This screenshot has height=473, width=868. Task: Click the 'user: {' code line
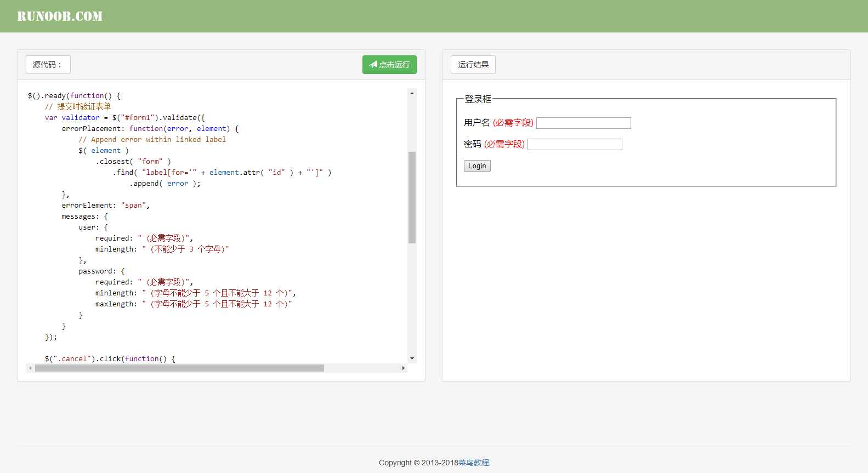pos(93,227)
